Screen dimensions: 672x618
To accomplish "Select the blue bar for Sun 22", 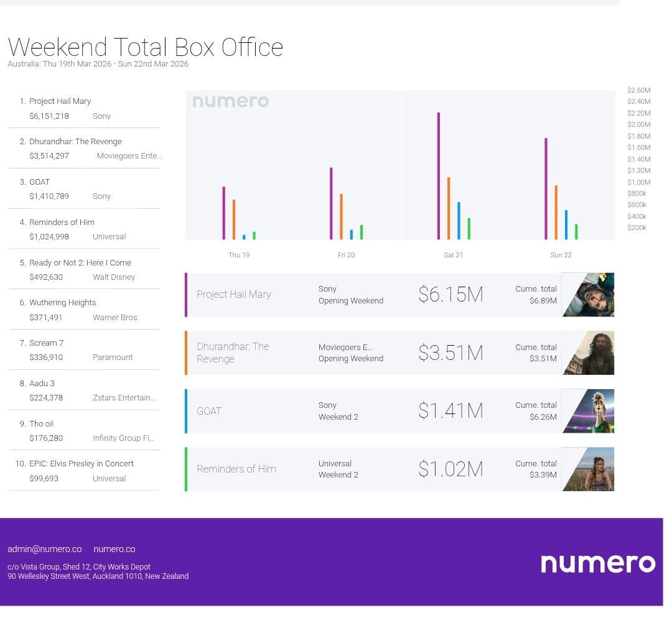I will pyautogui.click(x=566, y=224).
